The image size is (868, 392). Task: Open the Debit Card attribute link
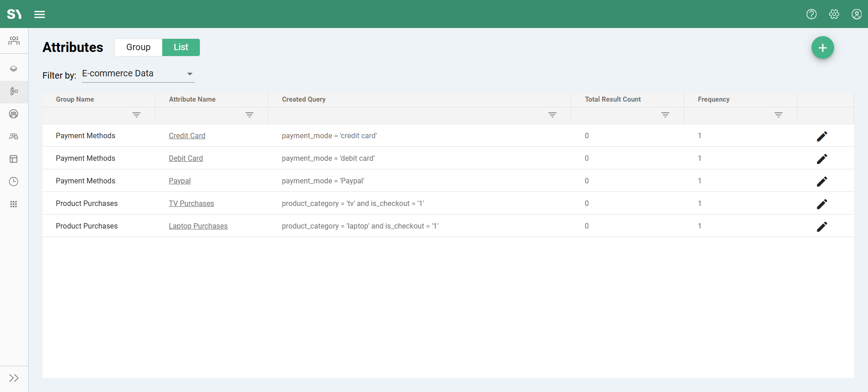pos(186,159)
